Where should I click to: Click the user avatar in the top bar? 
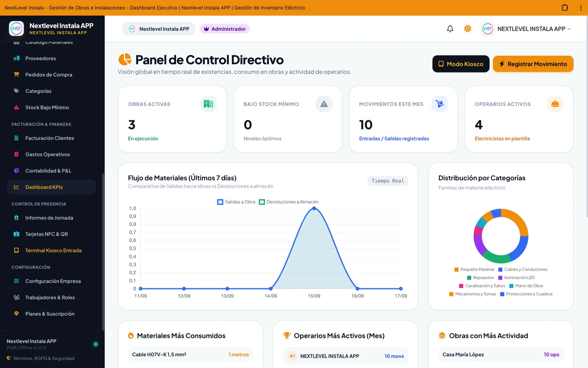point(488,29)
